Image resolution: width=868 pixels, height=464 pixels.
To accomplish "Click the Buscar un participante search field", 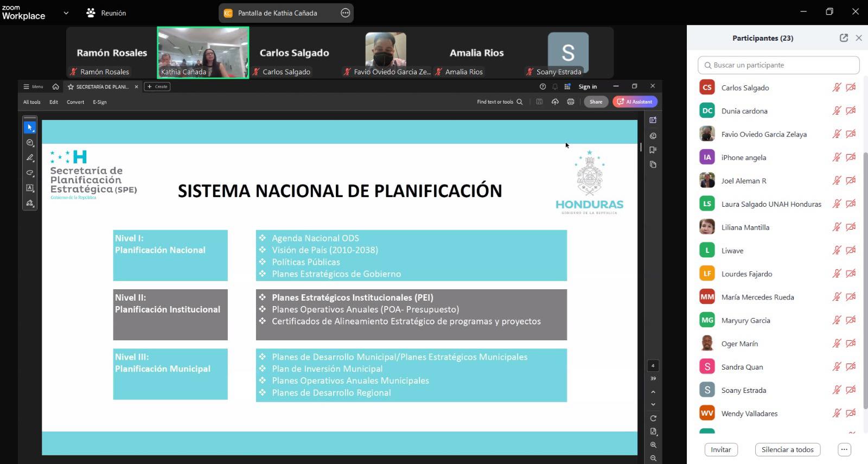I will (x=778, y=65).
